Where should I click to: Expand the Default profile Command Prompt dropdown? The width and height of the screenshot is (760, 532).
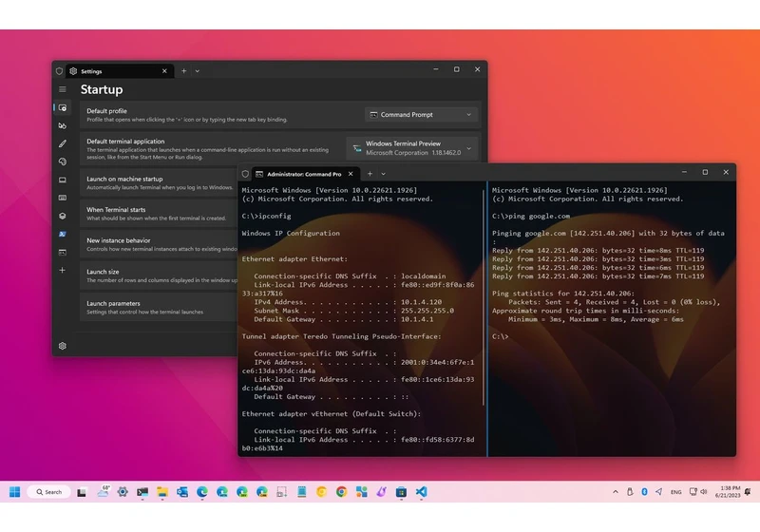click(421, 115)
